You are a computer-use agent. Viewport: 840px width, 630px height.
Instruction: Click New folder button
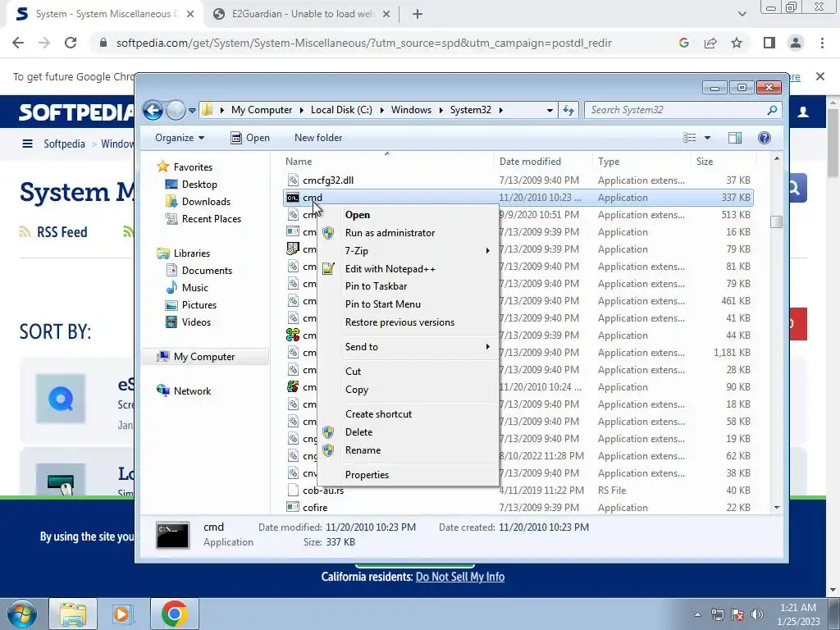click(318, 138)
